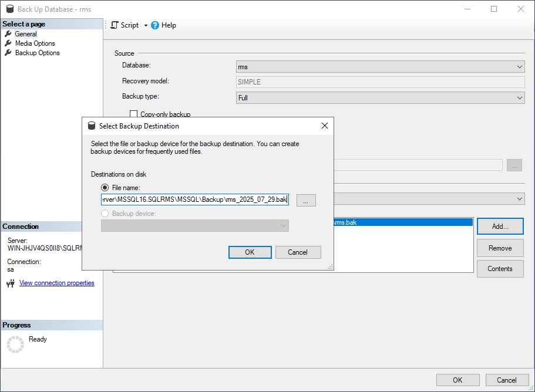535x392 pixels.
Task: Open General page
Action: 26,34
